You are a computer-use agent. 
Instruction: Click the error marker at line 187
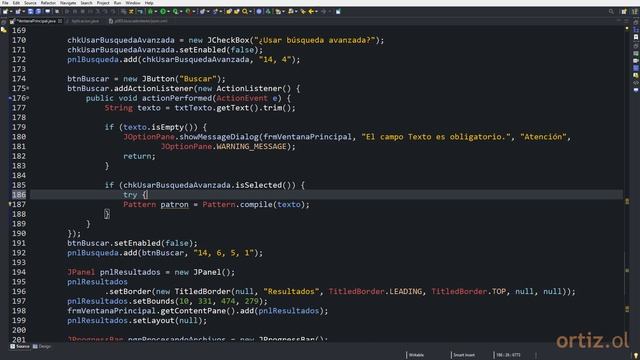(x=10, y=204)
